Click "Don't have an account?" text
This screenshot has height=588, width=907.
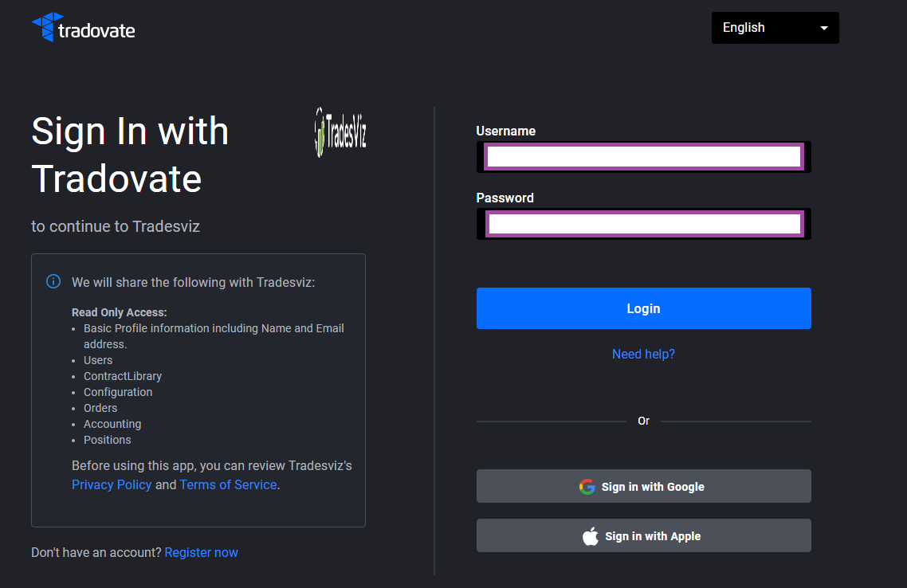click(96, 552)
